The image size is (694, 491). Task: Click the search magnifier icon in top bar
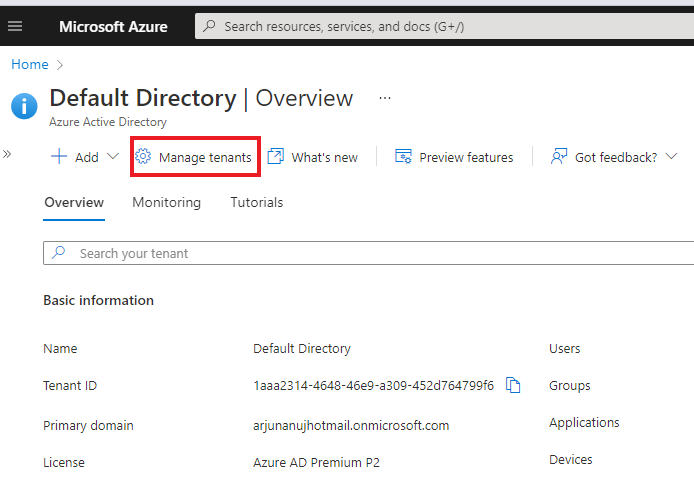pyautogui.click(x=209, y=26)
